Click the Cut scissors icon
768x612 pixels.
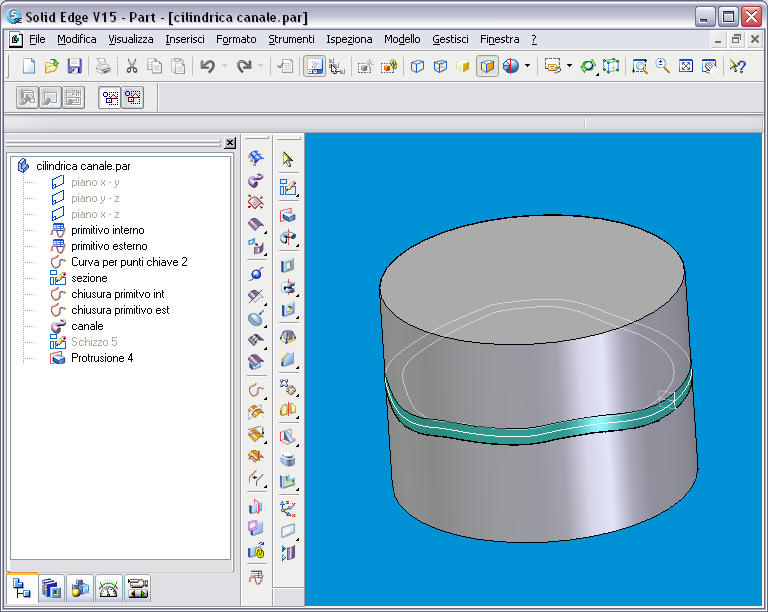tap(132, 66)
